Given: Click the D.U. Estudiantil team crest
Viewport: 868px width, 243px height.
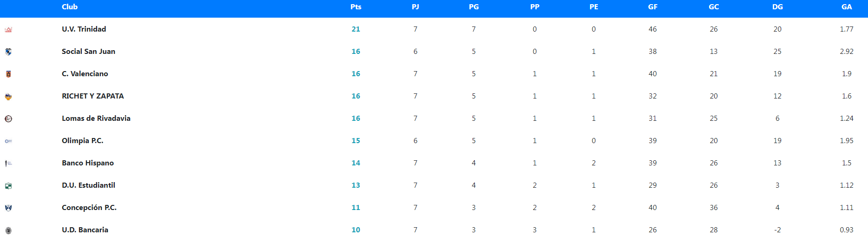Looking at the screenshot, I should (8, 186).
